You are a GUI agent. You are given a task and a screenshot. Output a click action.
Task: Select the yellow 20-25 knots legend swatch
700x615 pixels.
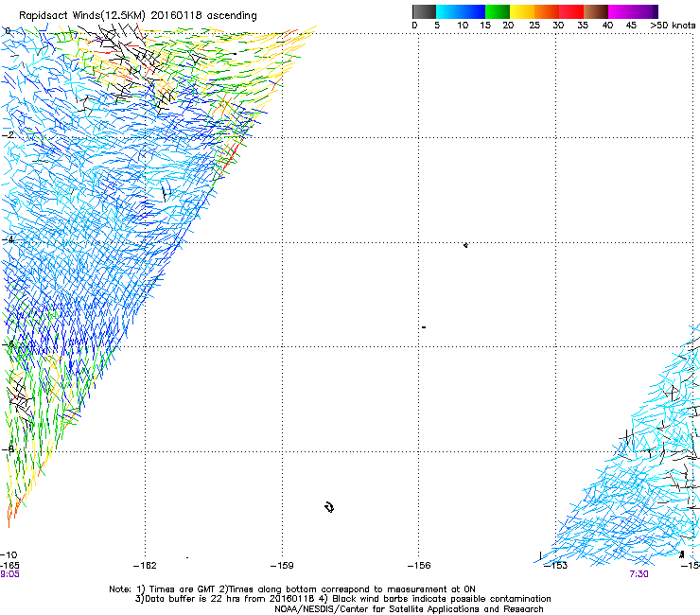click(522, 11)
